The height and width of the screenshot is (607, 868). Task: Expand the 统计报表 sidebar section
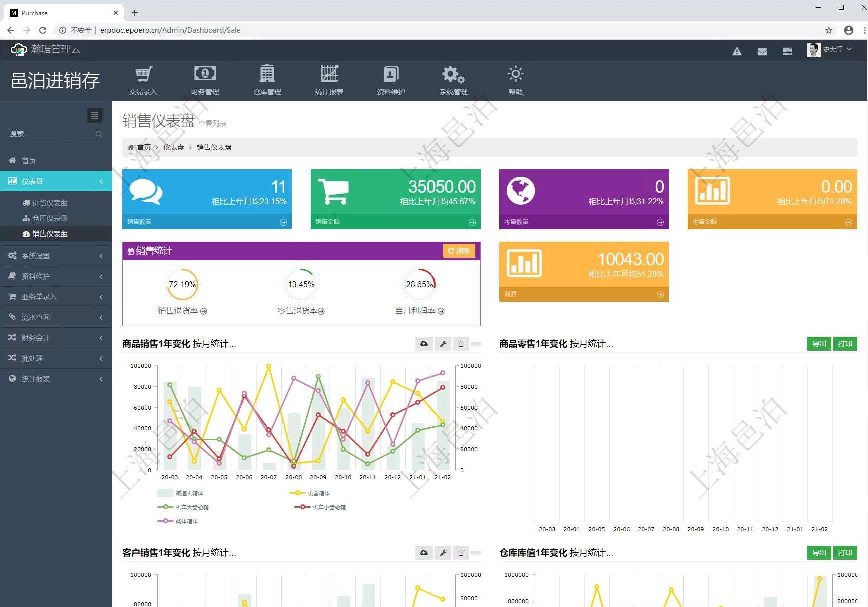click(x=56, y=379)
